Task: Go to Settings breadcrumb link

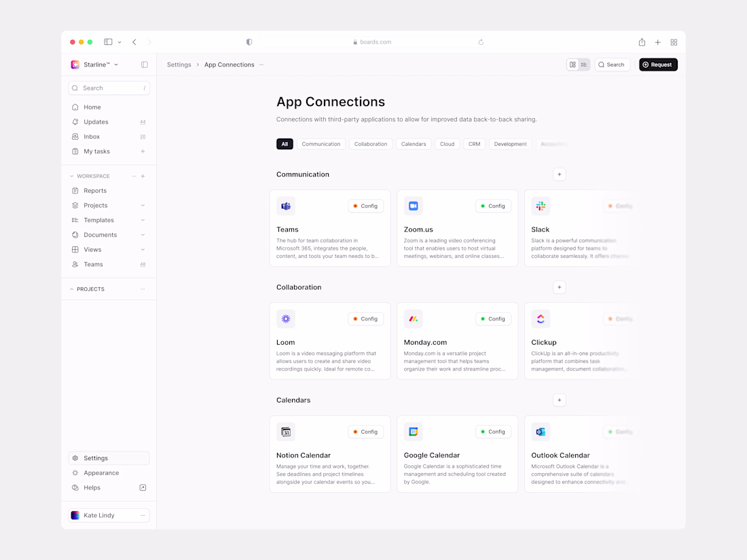Action: [179, 64]
